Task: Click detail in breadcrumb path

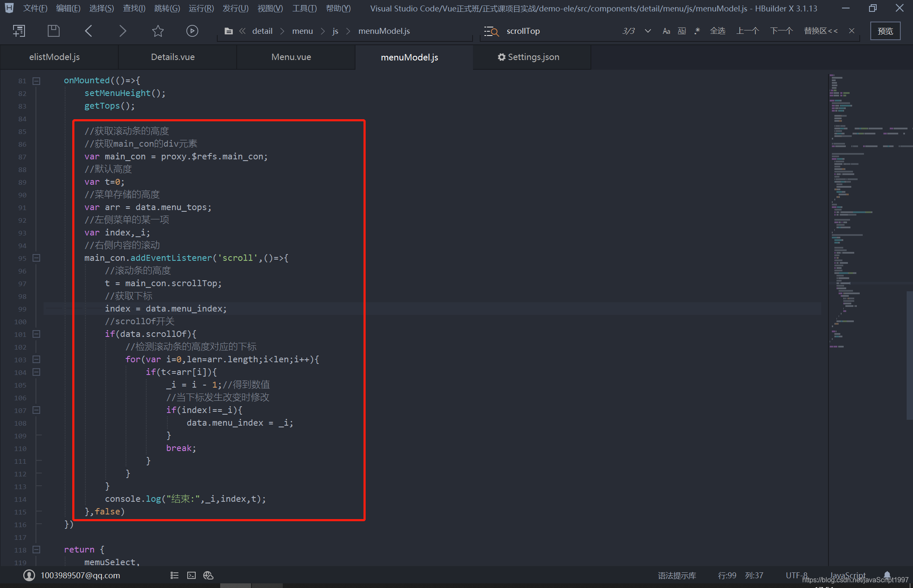Action: point(262,31)
